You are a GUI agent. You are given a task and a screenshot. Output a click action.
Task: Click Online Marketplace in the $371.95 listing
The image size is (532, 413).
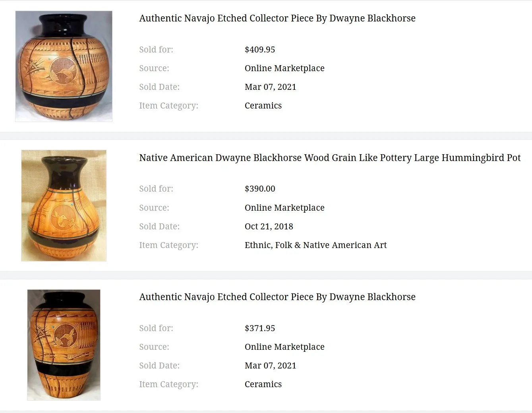click(x=284, y=347)
